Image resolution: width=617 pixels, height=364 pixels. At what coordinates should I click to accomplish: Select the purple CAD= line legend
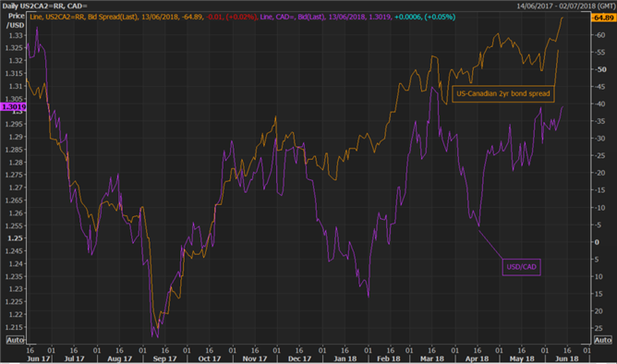click(x=357, y=17)
